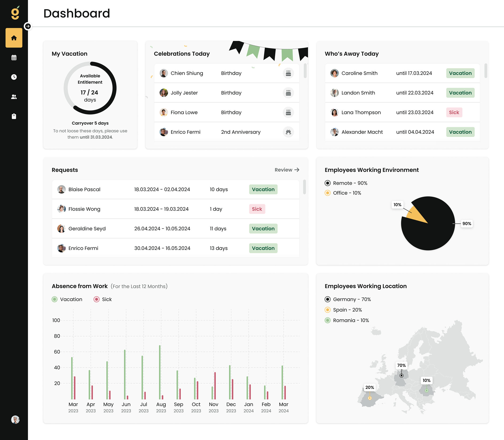Click the Vacation badge on Blaise Pascal's request
504x440 pixels.
click(263, 189)
